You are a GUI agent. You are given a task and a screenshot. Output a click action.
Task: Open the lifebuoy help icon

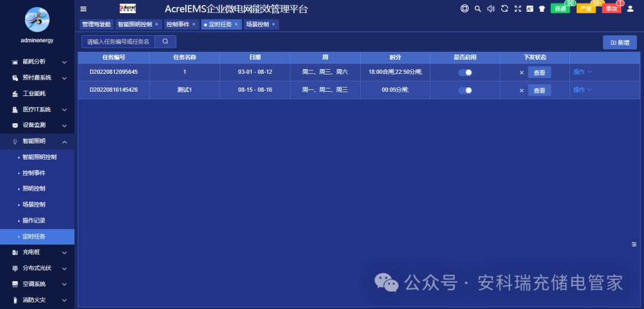[x=465, y=8]
